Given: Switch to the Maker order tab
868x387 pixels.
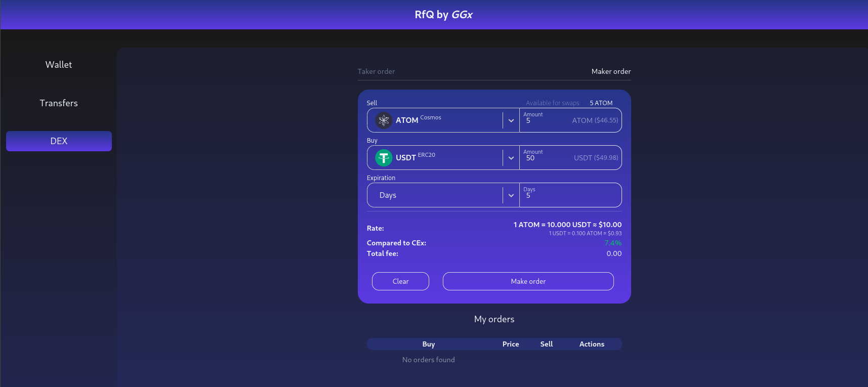Looking at the screenshot, I should pyautogui.click(x=611, y=71).
